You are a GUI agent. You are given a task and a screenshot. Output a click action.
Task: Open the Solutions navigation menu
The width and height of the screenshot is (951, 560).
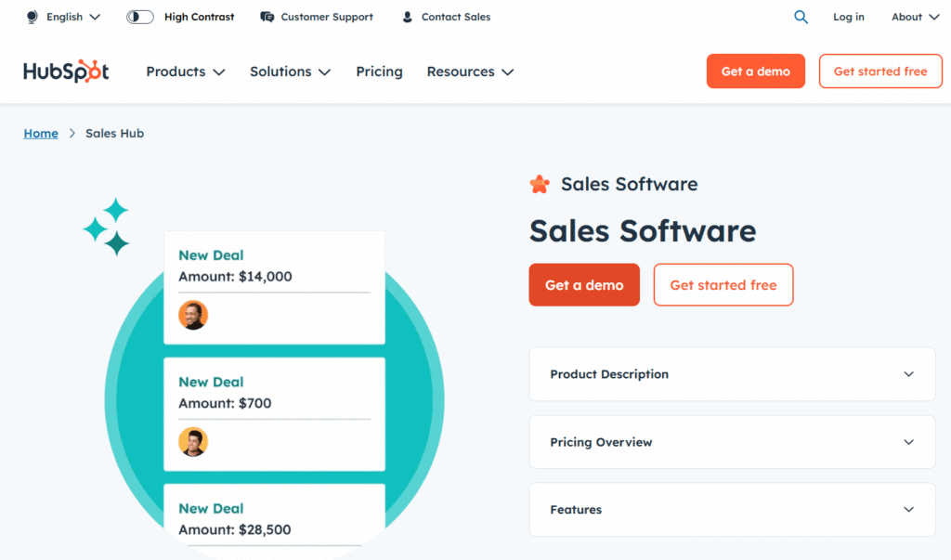[x=290, y=72]
